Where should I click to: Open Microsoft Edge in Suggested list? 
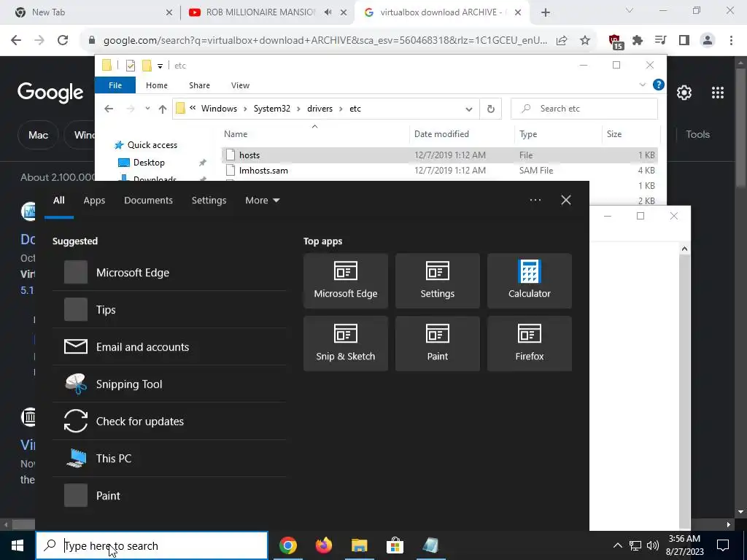point(169,273)
